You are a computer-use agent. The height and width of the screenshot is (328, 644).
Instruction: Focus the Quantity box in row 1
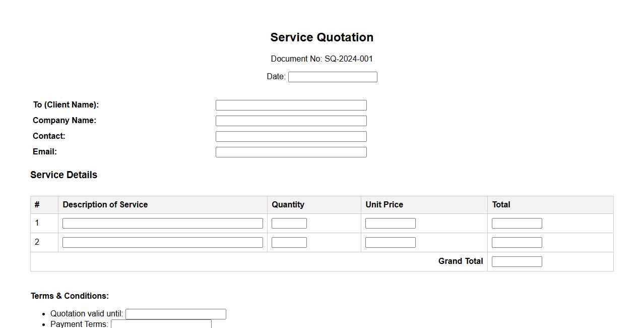(289, 223)
